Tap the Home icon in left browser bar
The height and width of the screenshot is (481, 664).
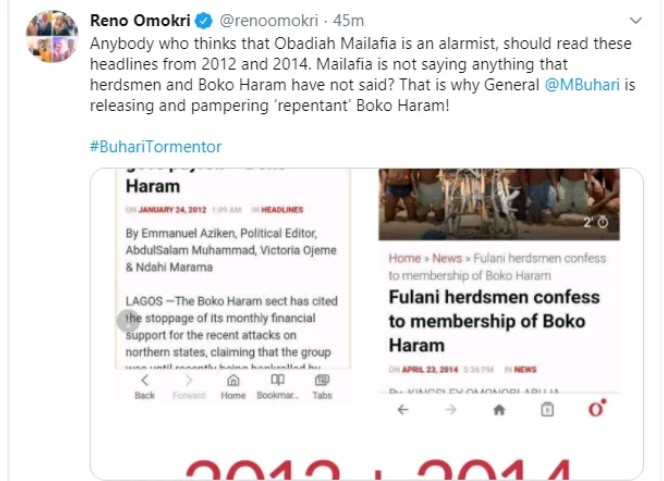233,386
